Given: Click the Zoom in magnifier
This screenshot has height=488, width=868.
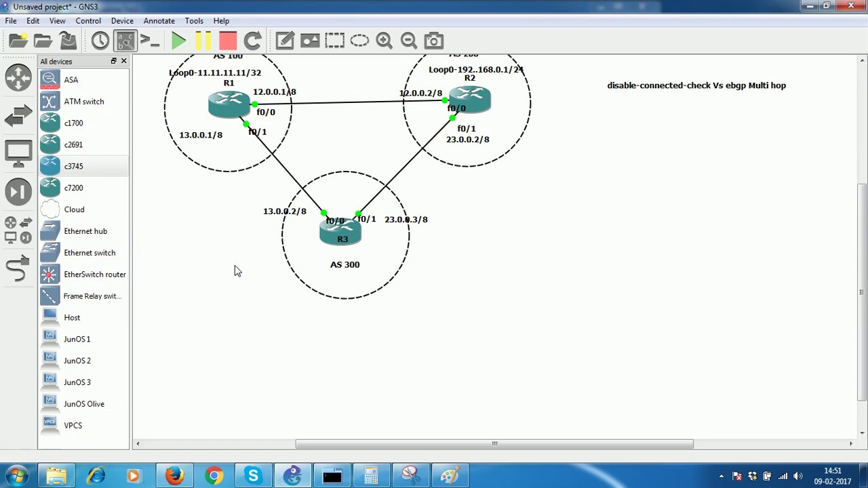Looking at the screenshot, I should click(384, 41).
